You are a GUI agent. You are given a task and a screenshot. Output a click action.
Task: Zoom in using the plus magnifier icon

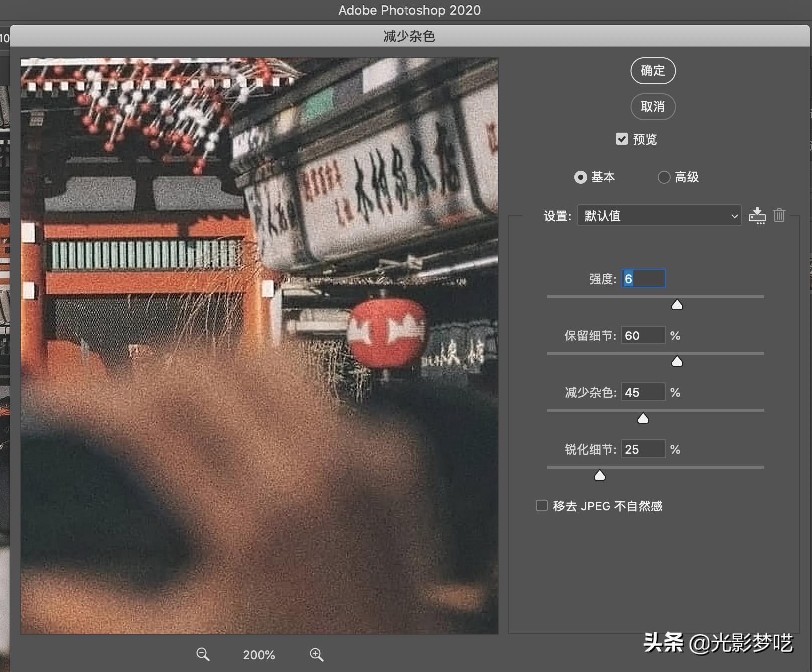coord(317,655)
